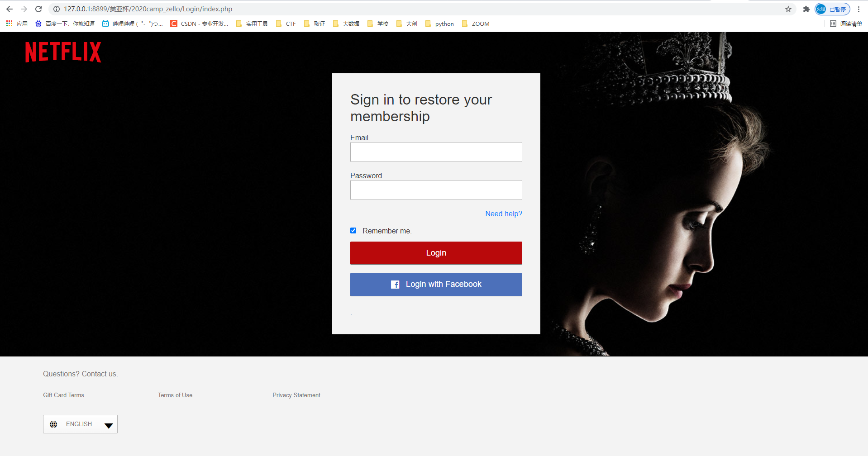This screenshot has width=868, height=456.
Task: Expand the ENGLISH language dropdown
Action: point(80,424)
